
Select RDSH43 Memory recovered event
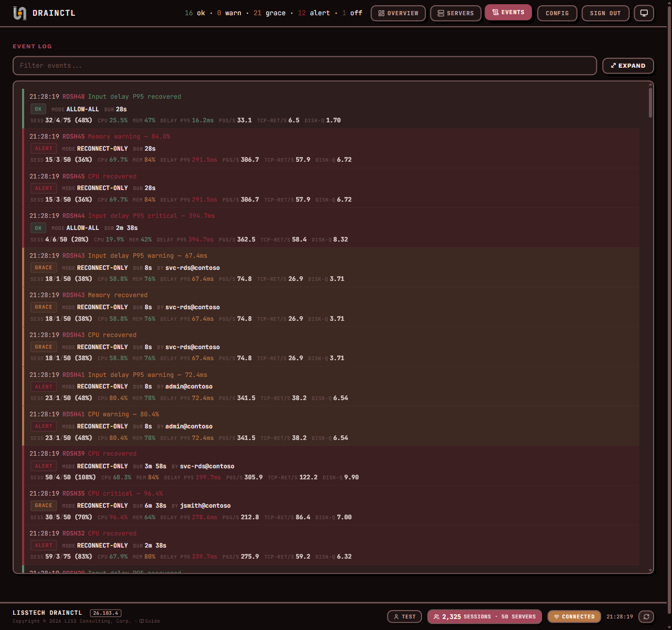pyautogui.click(x=331, y=307)
